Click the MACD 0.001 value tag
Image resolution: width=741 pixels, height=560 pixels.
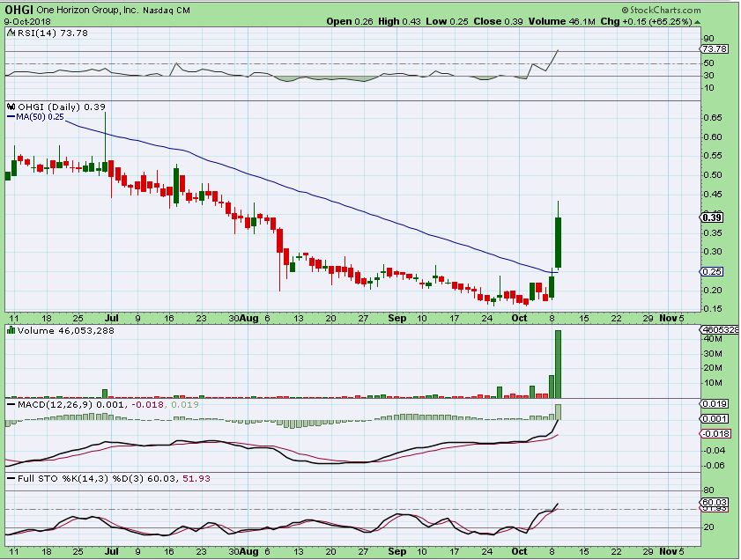coord(714,419)
